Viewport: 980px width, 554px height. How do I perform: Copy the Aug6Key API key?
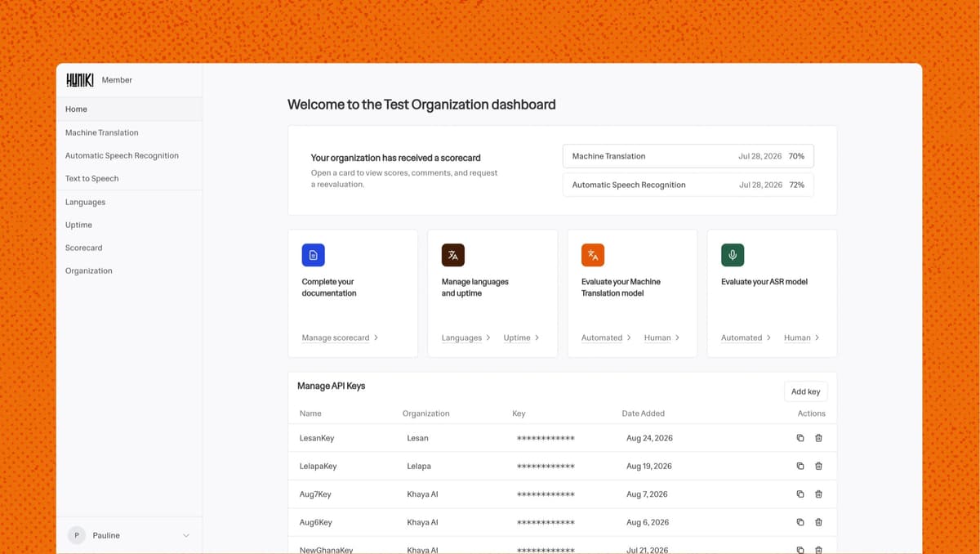click(800, 522)
